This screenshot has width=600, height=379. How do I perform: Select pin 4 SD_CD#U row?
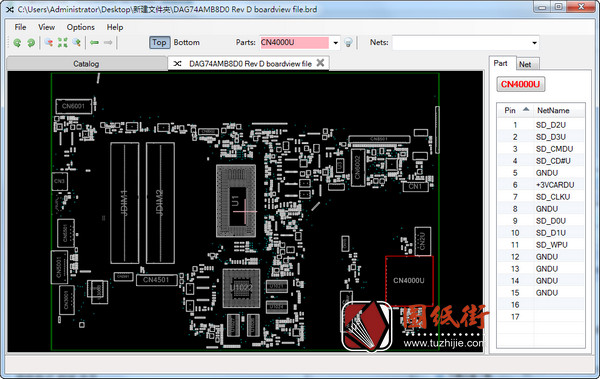pyautogui.click(x=541, y=161)
